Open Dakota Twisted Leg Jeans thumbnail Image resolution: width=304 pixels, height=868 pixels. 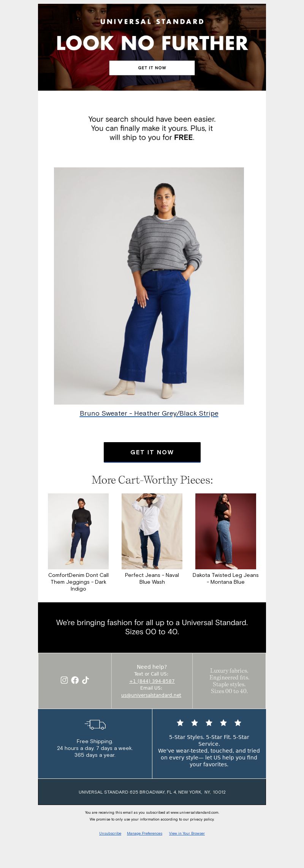(x=226, y=531)
